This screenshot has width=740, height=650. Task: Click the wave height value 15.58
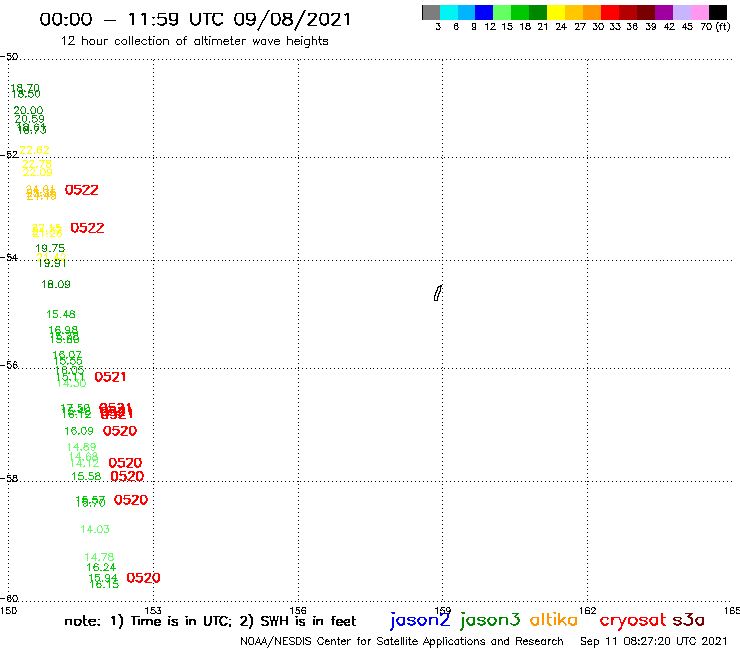[86, 476]
